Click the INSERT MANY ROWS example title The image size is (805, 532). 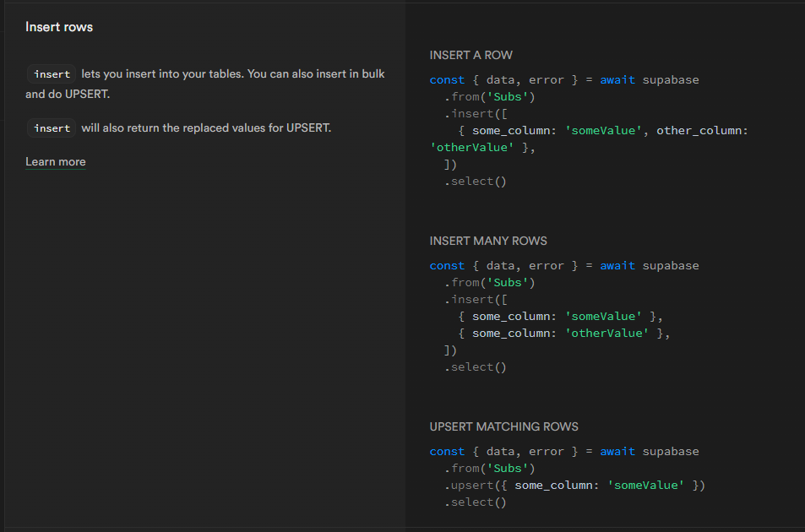pyautogui.click(x=487, y=241)
